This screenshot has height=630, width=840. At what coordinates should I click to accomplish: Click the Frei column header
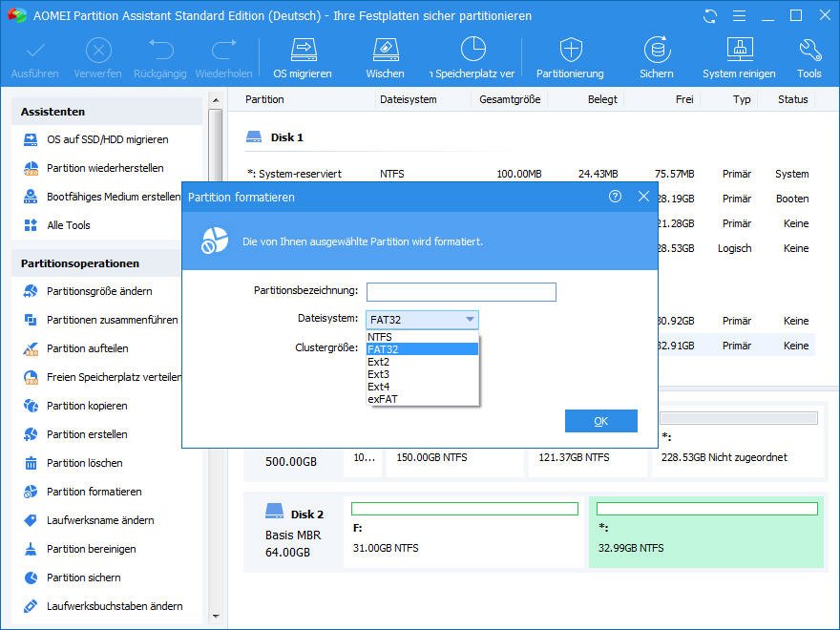coord(684,99)
